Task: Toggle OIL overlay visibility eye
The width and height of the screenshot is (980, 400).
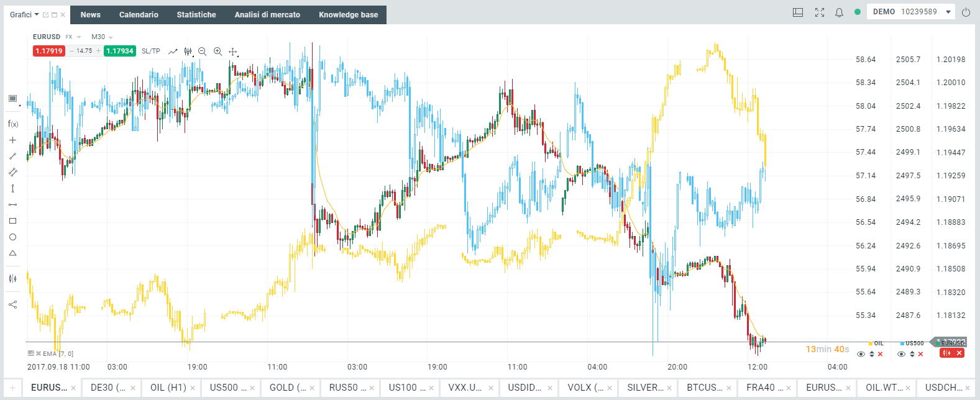Action: click(861, 354)
